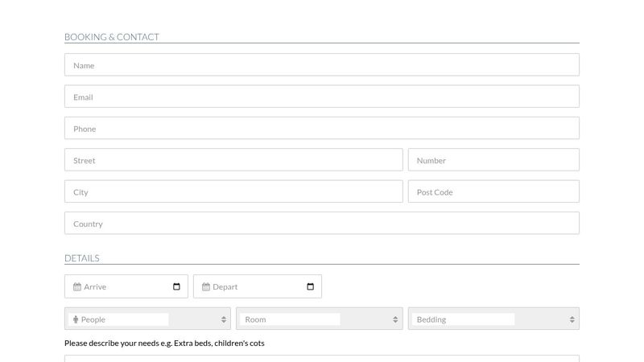The image size is (644, 362).
Task: Expand the Bedding dropdown
Action: [493, 319]
